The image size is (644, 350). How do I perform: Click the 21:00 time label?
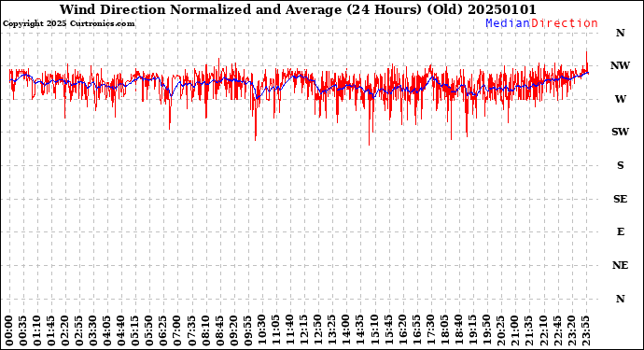514,330
